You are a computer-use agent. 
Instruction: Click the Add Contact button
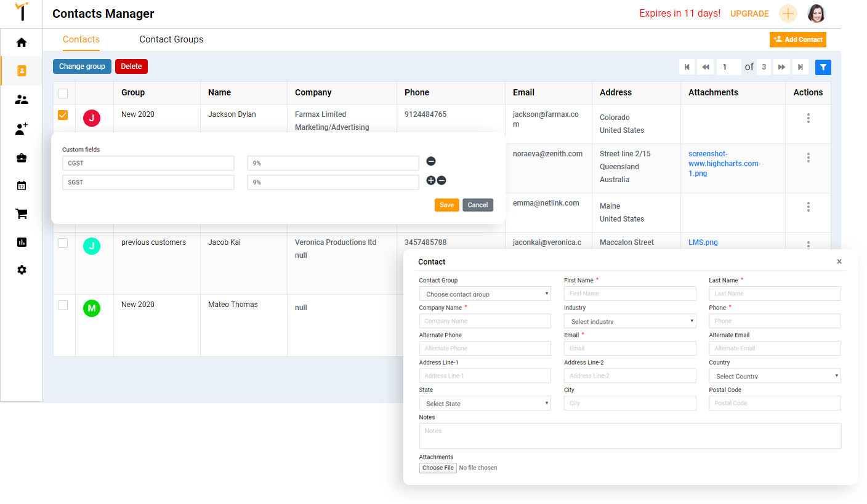(x=798, y=39)
